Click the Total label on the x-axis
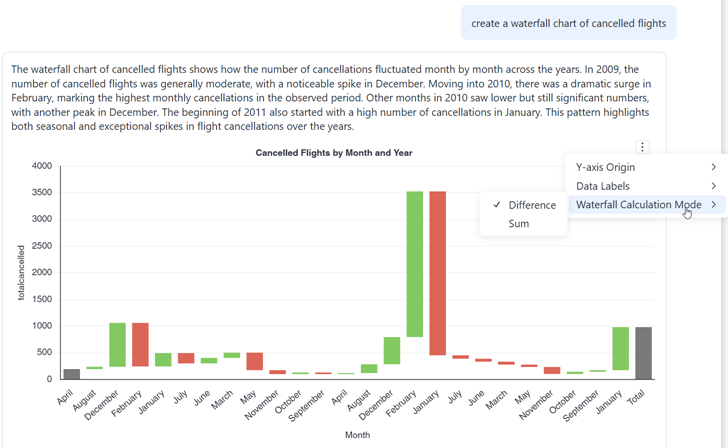This screenshot has width=728, height=448. 636,397
